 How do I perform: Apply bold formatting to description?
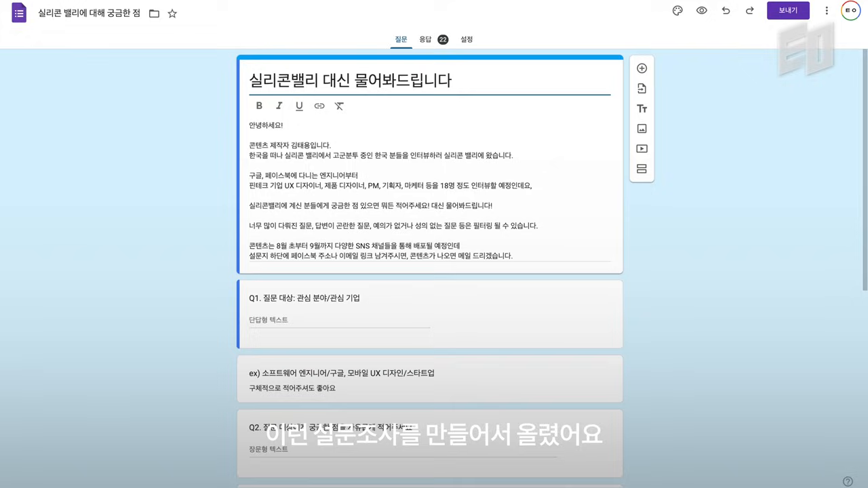pos(259,106)
